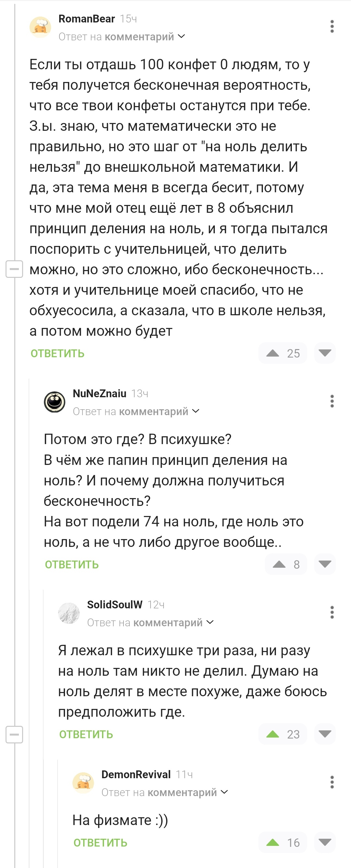Upvote RomanBear's comment with 25 points

pyautogui.click(x=273, y=353)
